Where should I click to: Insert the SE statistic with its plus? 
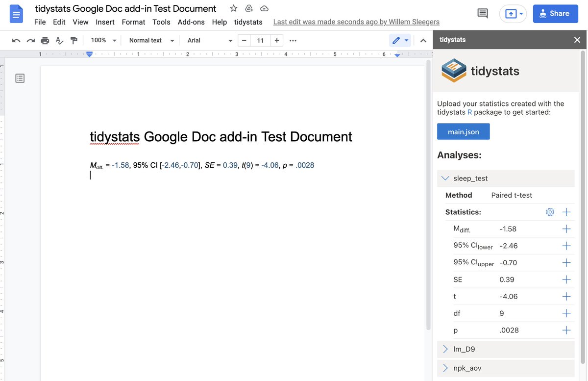566,279
